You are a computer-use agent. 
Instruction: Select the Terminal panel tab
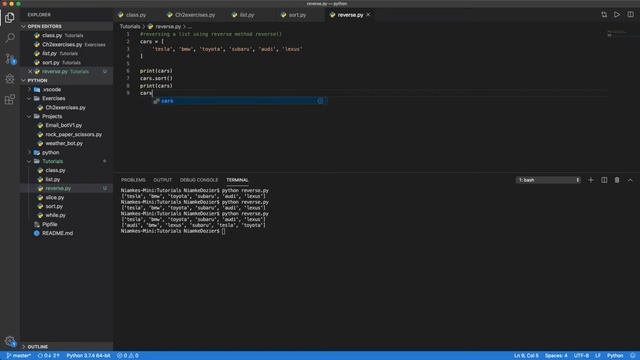(x=237, y=180)
